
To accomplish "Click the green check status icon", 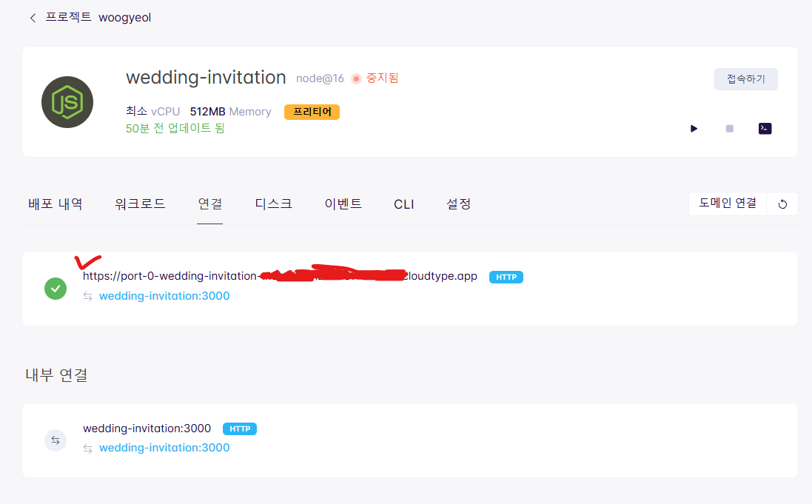I will point(56,289).
